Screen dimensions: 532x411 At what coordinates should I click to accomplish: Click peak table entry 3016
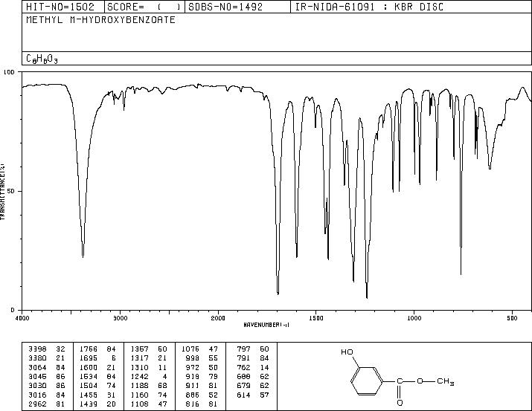46,395
